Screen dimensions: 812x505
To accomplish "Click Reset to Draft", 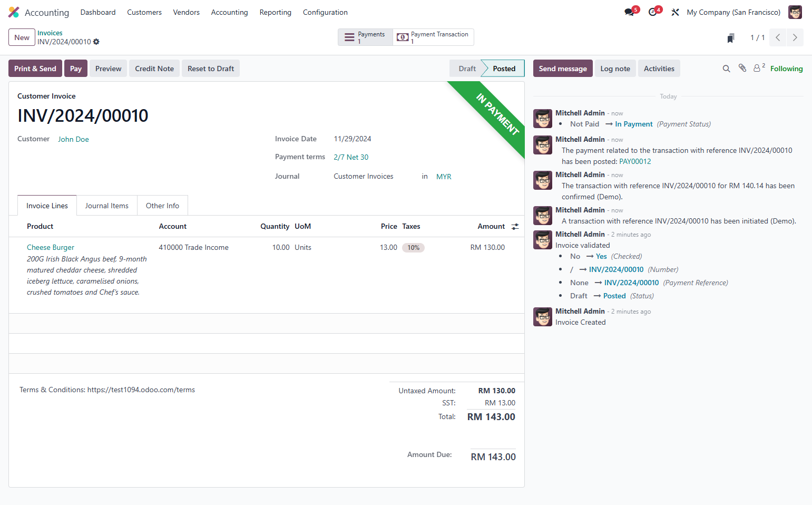I will pos(211,69).
